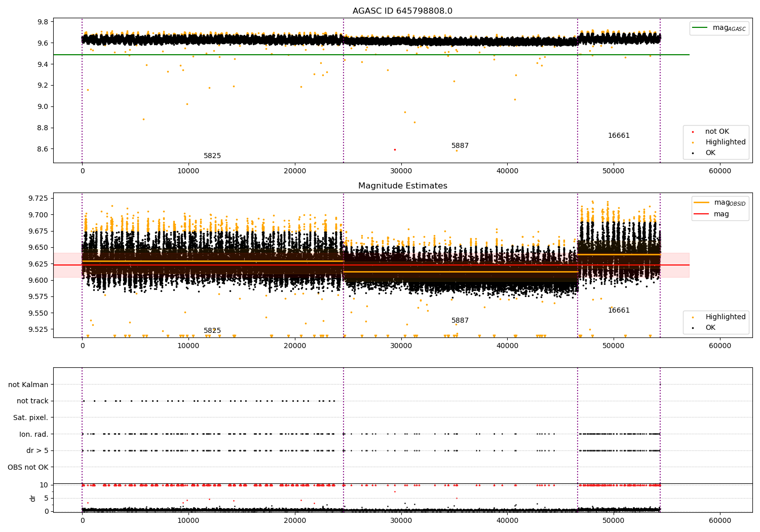Select the mag OBSID legend entry

pyautogui.click(x=720, y=203)
